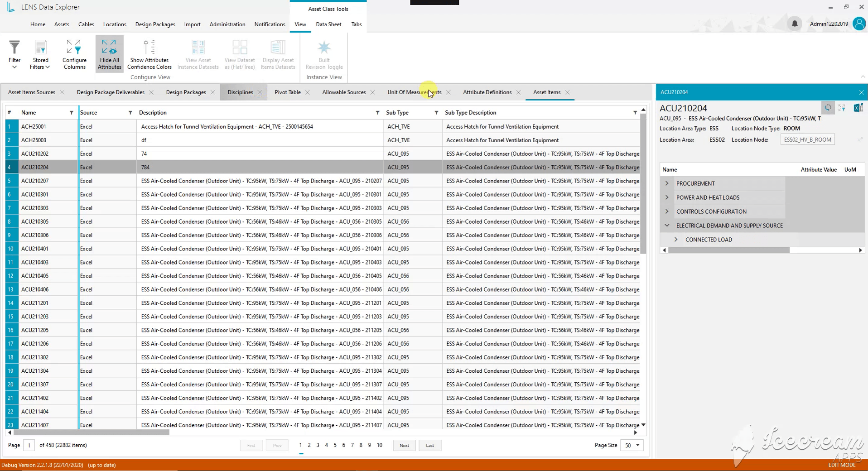Close the Pivot Table tab
The height and width of the screenshot is (471, 868).
point(307,92)
